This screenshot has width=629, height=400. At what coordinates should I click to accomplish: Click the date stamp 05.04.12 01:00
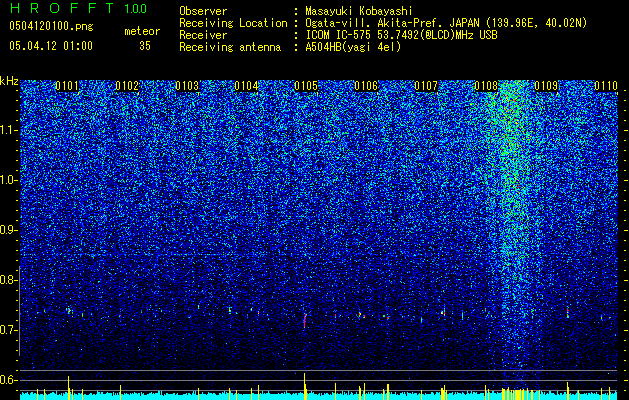(x=51, y=46)
